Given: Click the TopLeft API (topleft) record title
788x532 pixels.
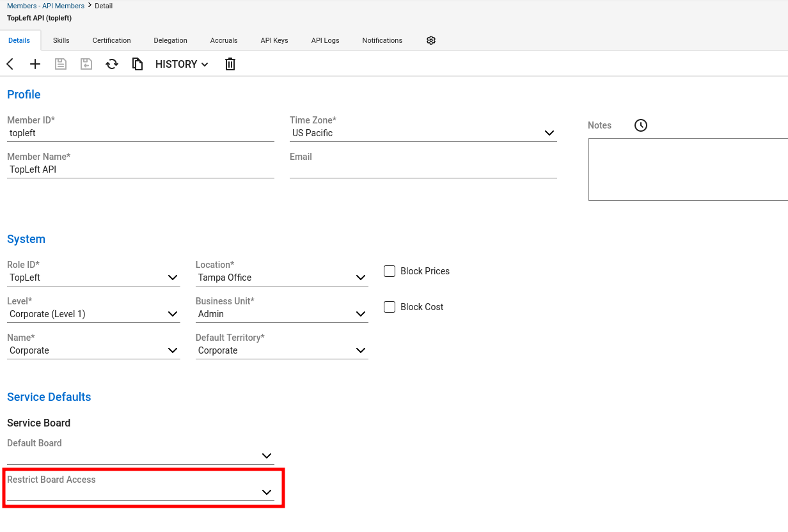Looking at the screenshot, I should click(x=40, y=18).
